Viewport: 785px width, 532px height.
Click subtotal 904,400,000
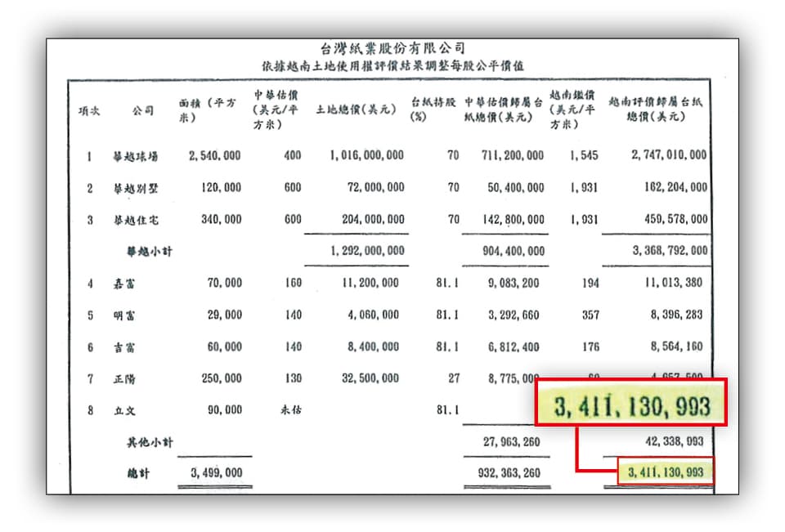tap(514, 251)
